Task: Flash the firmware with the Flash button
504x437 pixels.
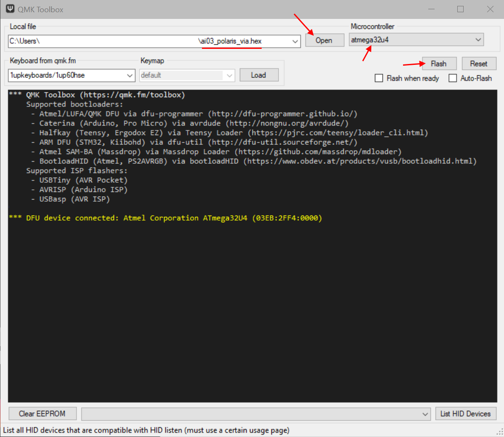Action: click(439, 64)
